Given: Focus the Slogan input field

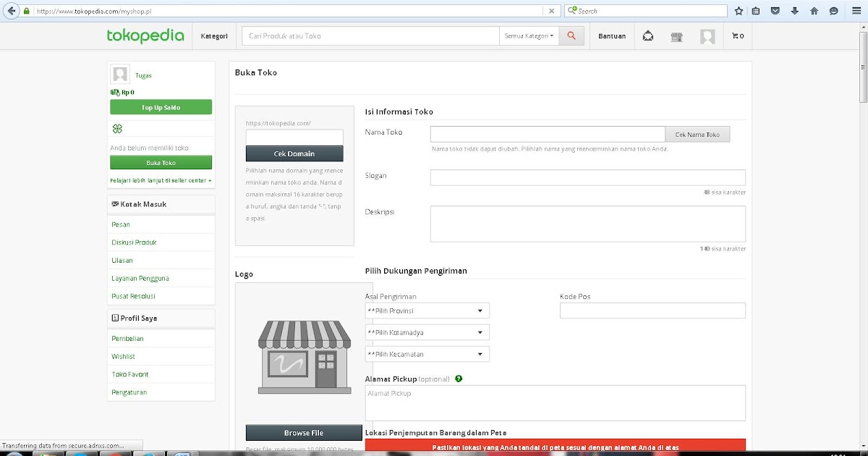Looking at the screenshot, I should [x=588, y=178].
